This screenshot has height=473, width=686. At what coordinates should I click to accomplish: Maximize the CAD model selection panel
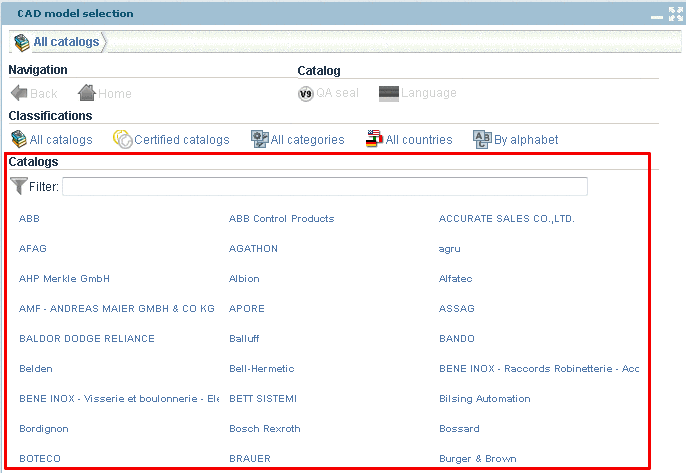tap(675, 14)
